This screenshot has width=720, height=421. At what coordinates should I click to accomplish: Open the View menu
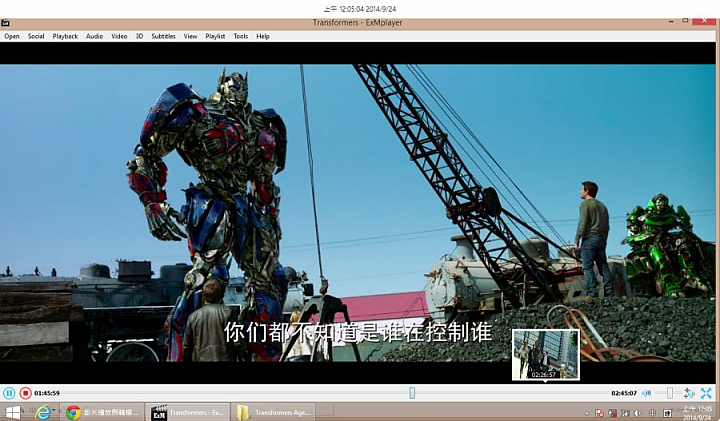coord(191,36)
